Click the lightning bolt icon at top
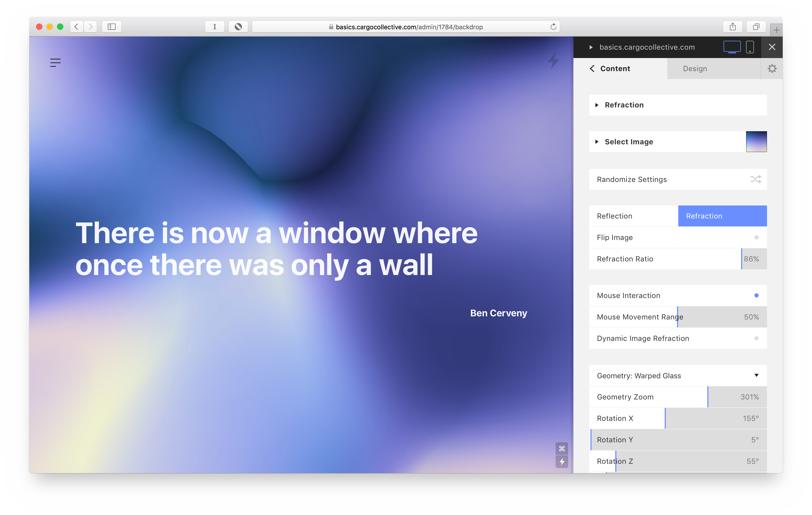 click(553, 61)
